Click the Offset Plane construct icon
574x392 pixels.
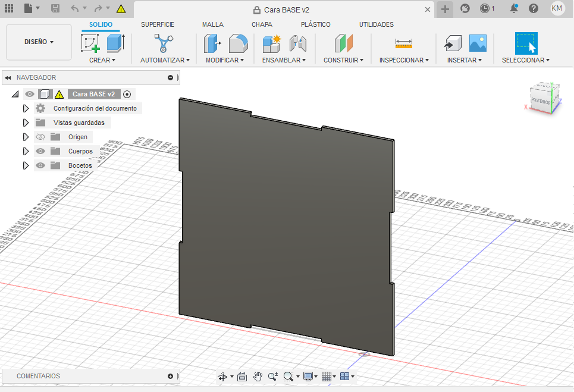point(343,43)
